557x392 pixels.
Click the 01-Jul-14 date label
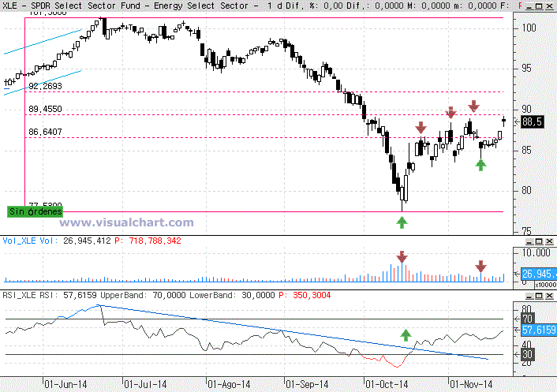coord(145,385)
